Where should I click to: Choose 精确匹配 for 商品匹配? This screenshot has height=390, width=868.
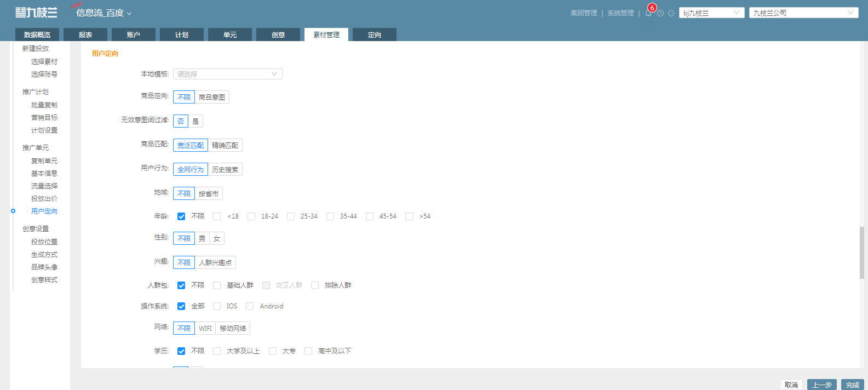[225, 145]
